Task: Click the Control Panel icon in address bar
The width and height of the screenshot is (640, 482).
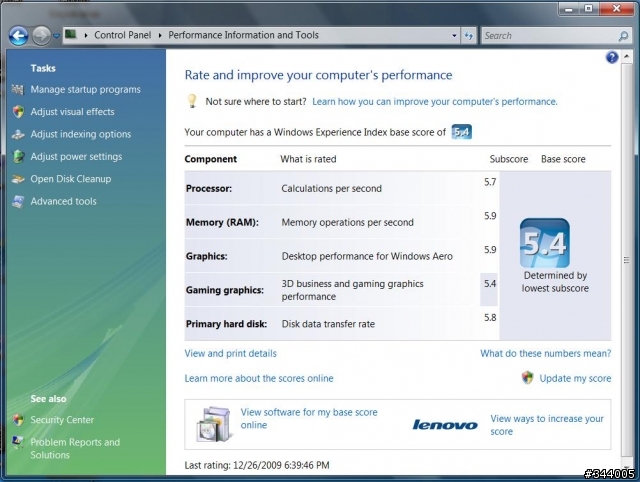Action: 71,34
